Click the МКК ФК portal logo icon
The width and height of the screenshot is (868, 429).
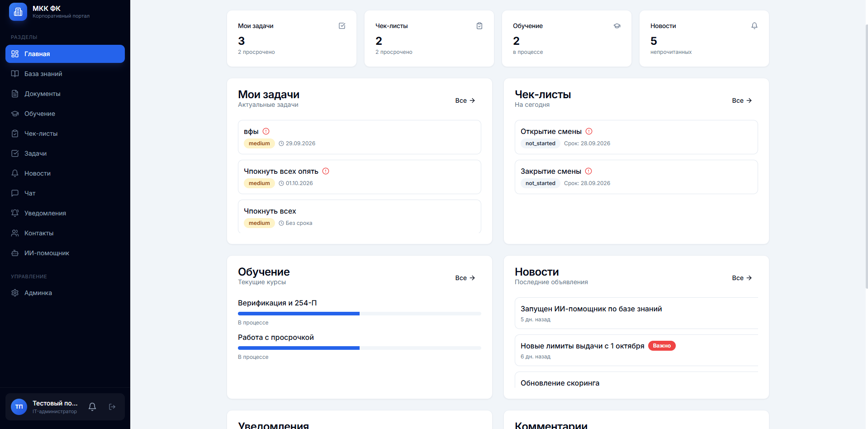(18, 12)
